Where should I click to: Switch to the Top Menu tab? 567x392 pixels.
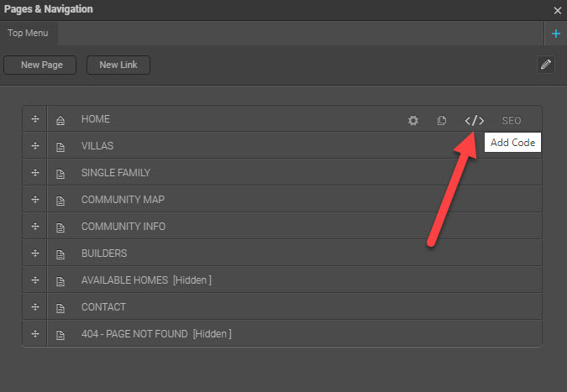coord(29,34)
